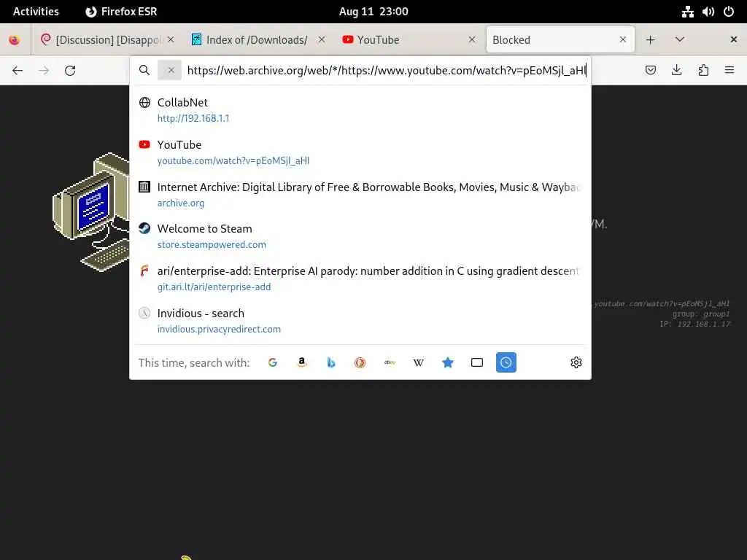Viewport: 747px width, 560px height.
Task: Click the magnifier icon in URL bar
Action: (x=144, y=71)
